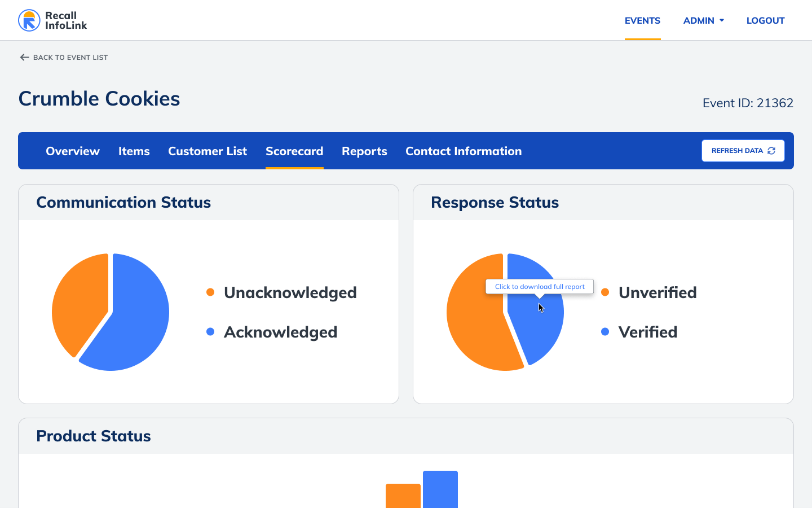Screen dimensions: 812x508
Task: Click the Scorecard tab
Action: coord(294,151)
